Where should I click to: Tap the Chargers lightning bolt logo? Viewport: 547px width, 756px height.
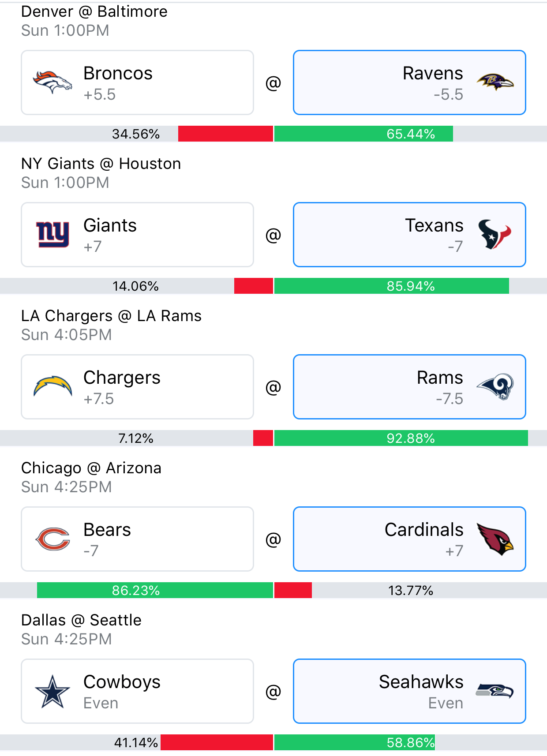(x=52, y=386)
